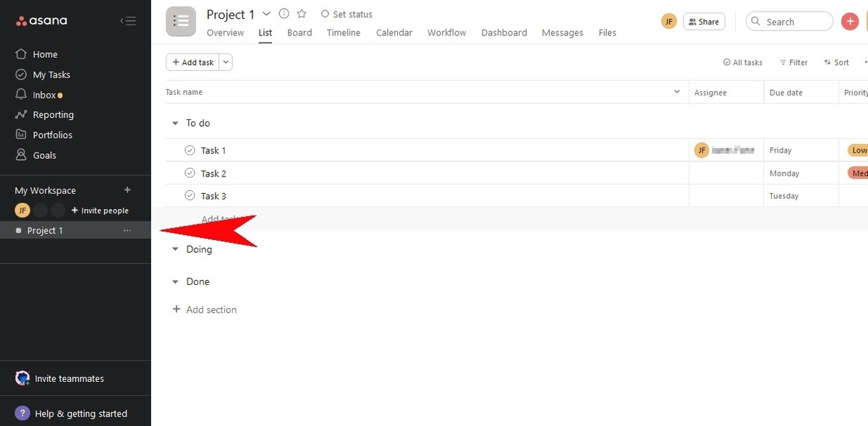Mark Task 2 as complete
868x426 pixels.
[190, 174]
